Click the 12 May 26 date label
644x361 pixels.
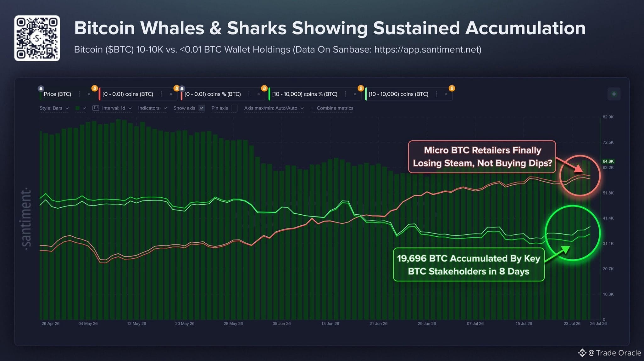coord(136,324)
